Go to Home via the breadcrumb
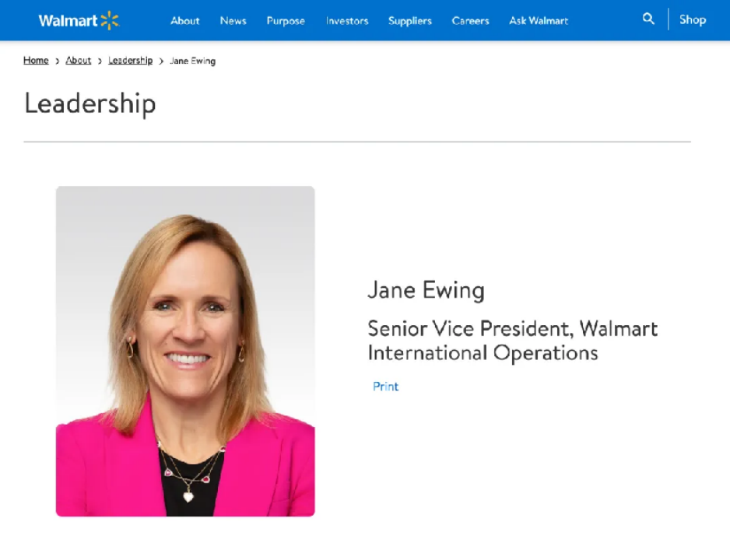730x560 pixels. pyautogui.click(x=36, y=61)
